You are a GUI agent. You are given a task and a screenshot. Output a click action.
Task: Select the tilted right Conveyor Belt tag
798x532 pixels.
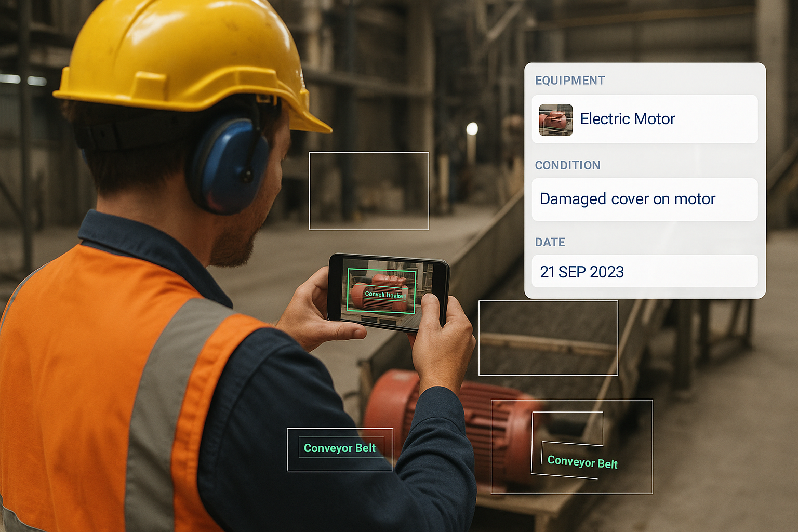[582, 462]
